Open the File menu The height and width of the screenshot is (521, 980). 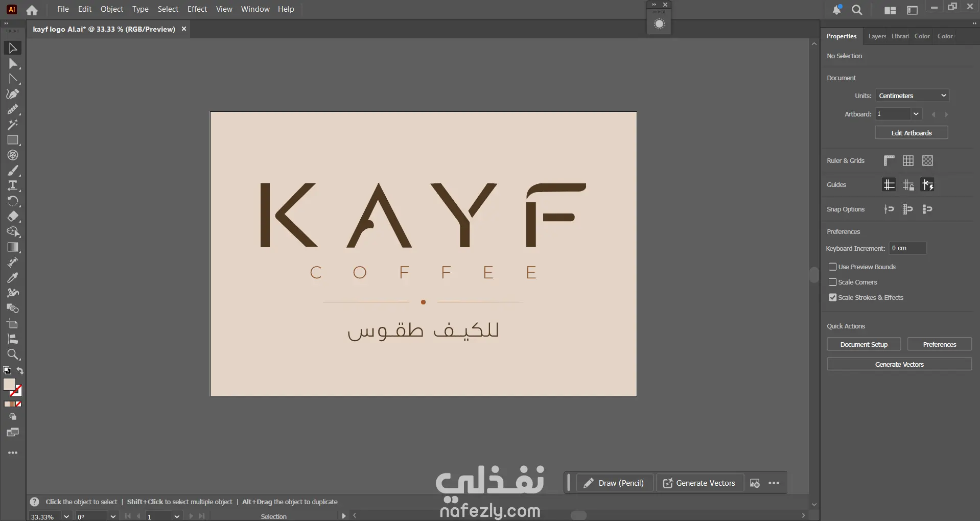(63, 9)
